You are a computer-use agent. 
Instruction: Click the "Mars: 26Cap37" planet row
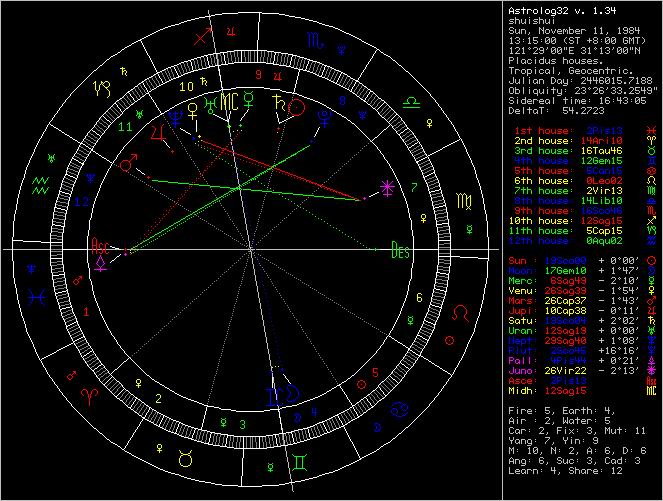(x=583, y=301)
